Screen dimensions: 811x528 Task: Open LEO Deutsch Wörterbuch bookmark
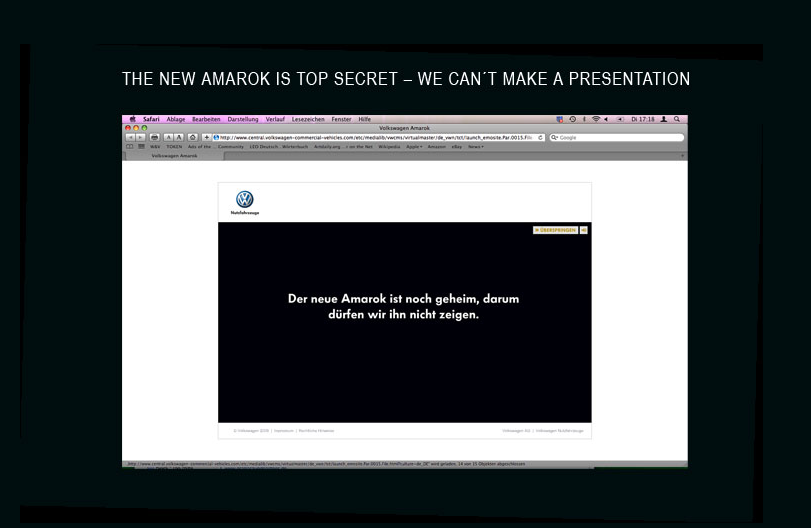(x=279, y=147)
